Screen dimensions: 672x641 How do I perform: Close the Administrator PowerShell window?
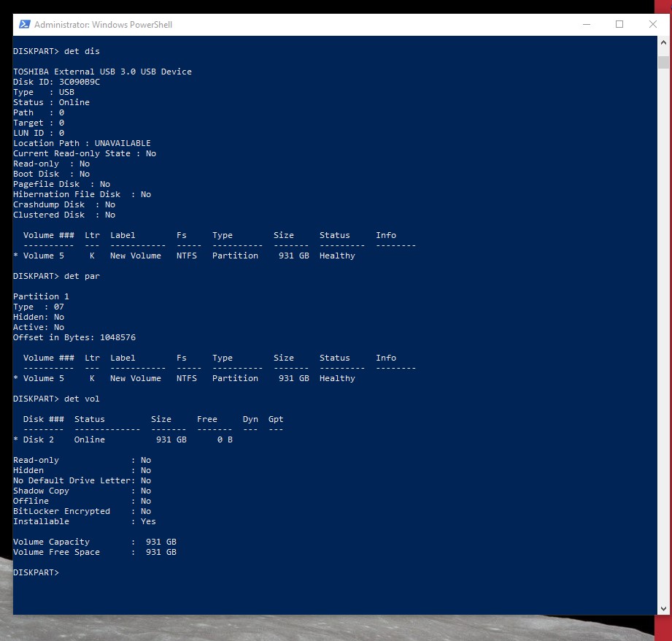click(x=652, y=25)
